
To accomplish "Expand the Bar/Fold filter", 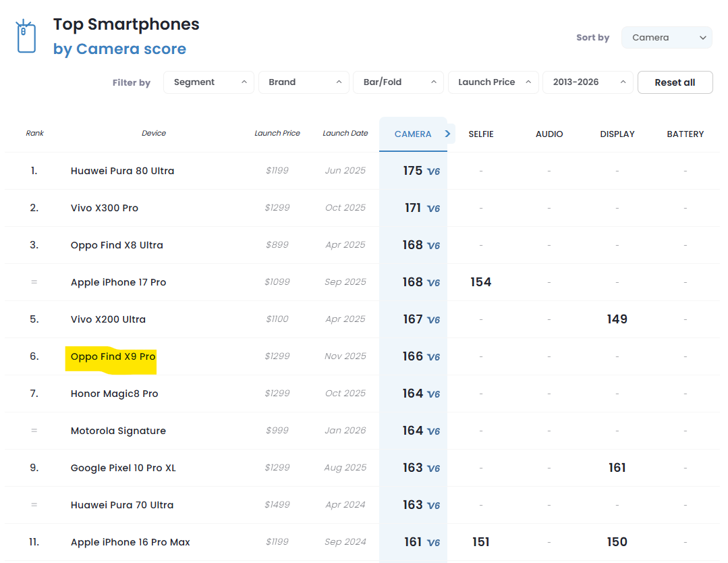I will pyautogui.click(x=398, y=82).
